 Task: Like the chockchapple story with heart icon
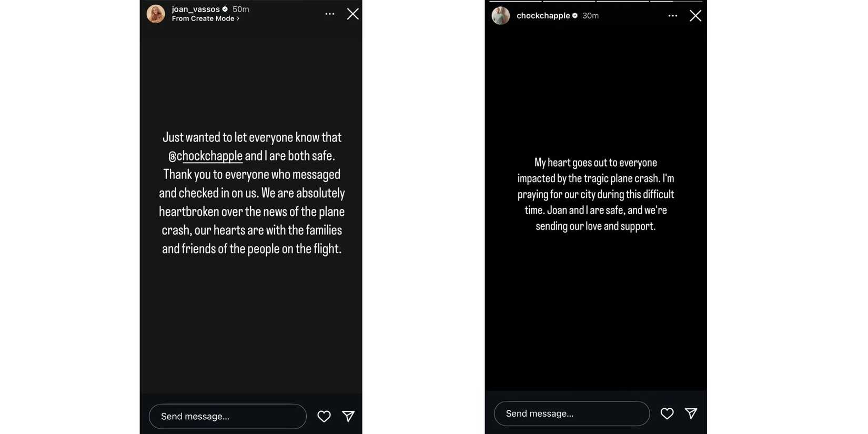pos(667,413)
